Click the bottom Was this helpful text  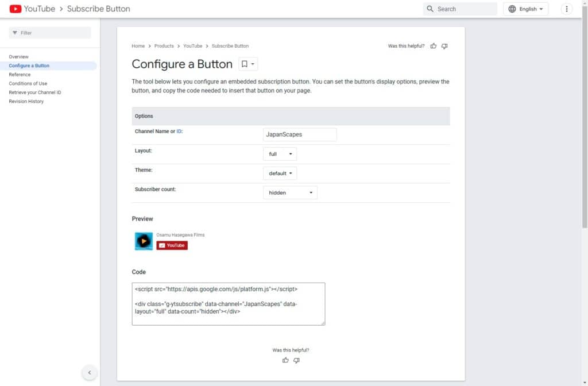click(x=291, y=350)
